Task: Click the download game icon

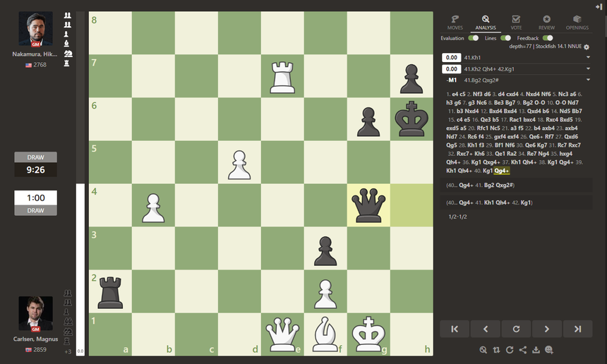Action: click(536, 350)
